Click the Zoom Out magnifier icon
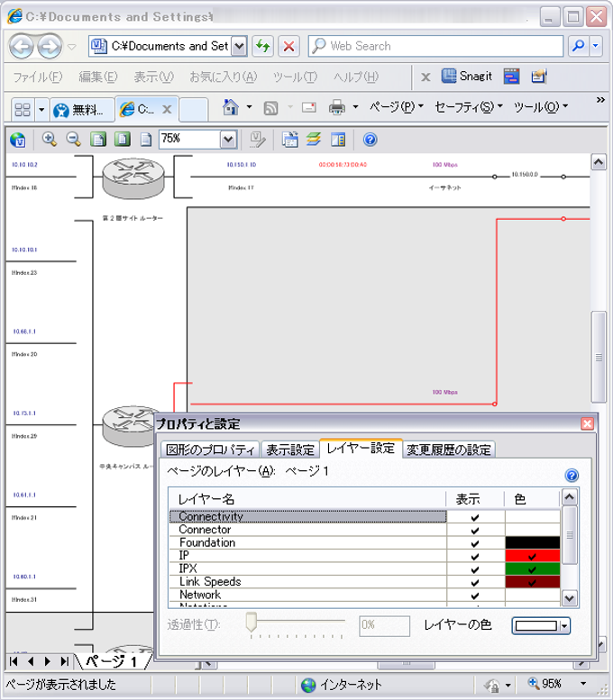Viewport: 613px width, 700px height. pyautogui.click(x=73, y=140)
